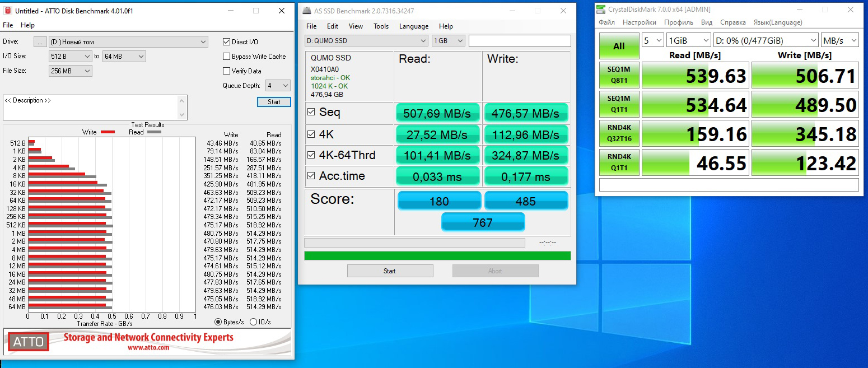The image size is (868, 368).
Task: Uncheck the Acc.time test checkbox
Action: [311, 176]
